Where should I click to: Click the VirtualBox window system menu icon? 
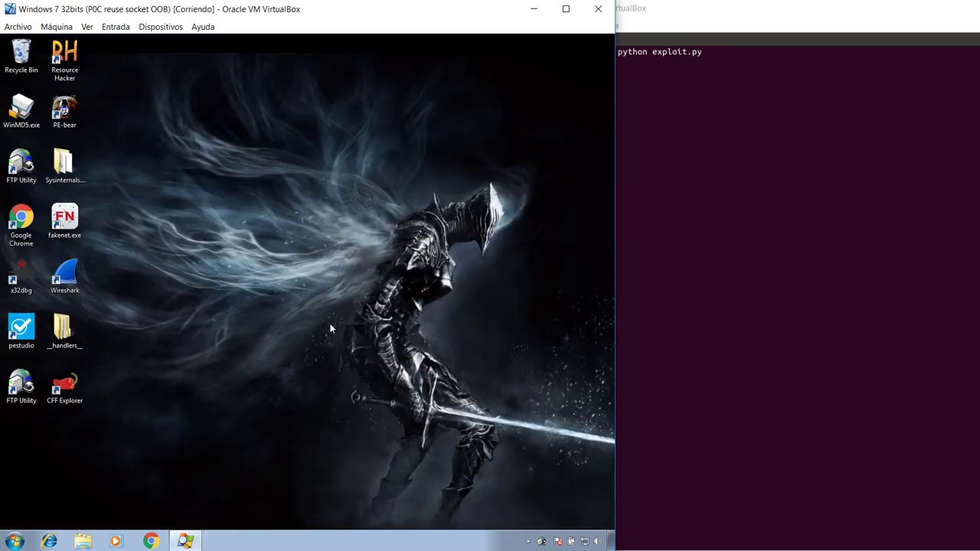pos(10,9)
